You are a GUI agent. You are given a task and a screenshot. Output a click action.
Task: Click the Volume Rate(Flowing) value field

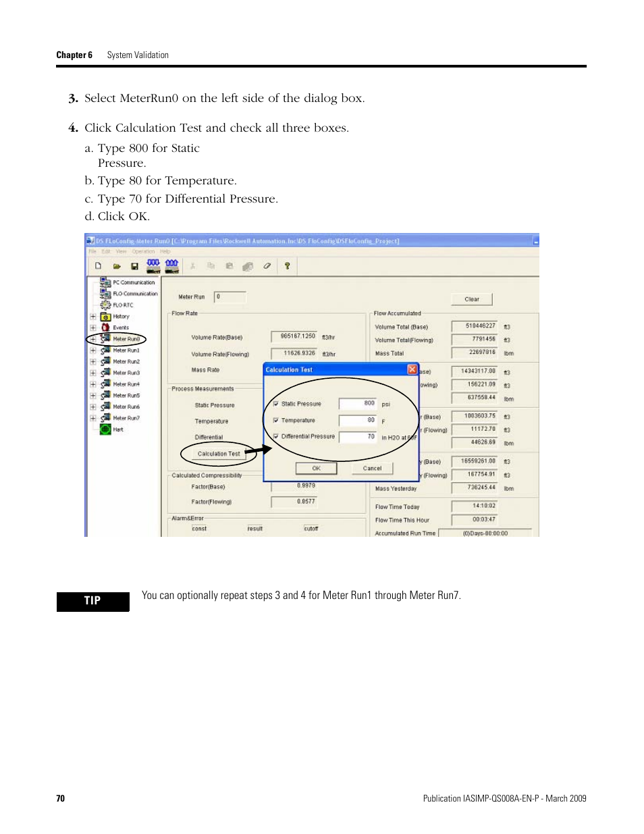[294, 353]
